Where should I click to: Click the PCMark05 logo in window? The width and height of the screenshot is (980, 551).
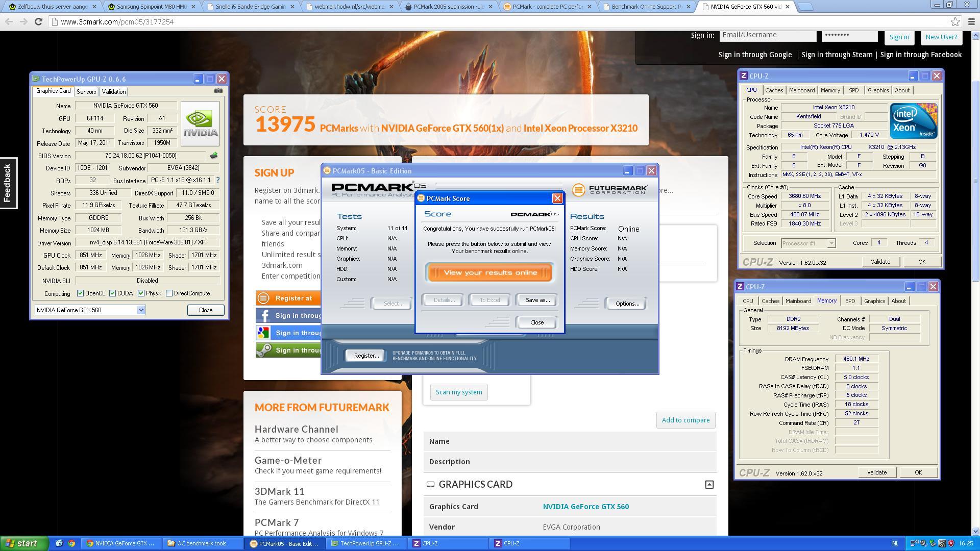click(x=378, y=189)
